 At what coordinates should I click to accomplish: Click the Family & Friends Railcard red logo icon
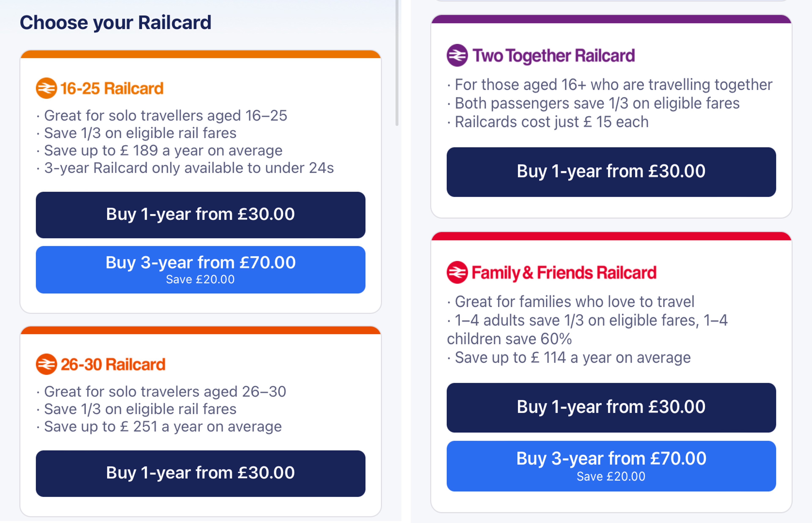click(x=457, y=272)
